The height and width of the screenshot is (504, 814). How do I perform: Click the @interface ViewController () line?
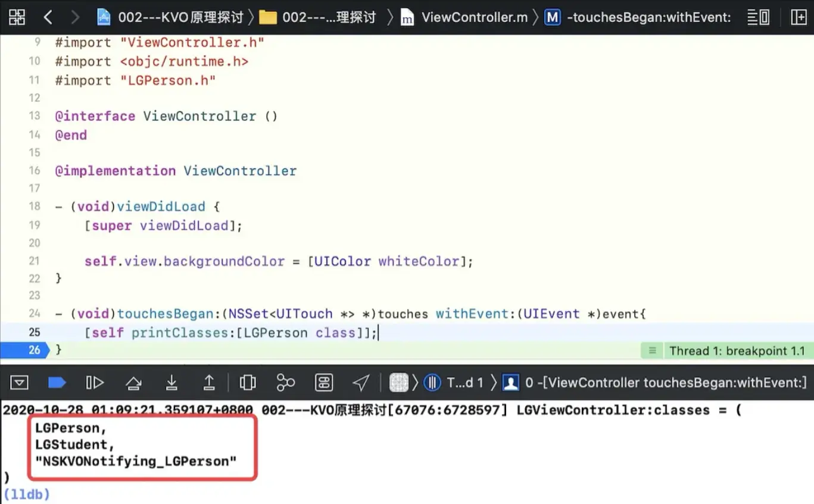point(166,116)
